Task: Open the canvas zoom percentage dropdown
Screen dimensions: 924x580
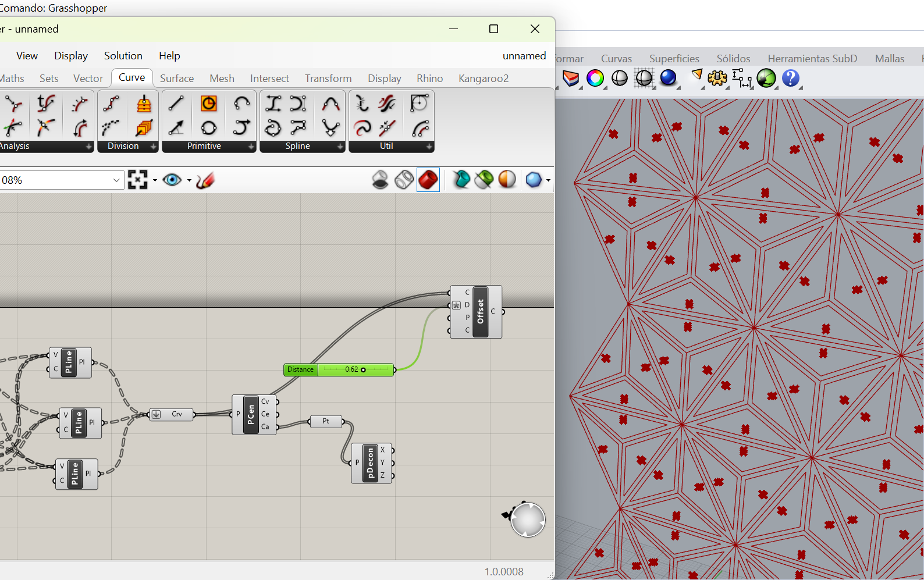Action: point(116,180)
